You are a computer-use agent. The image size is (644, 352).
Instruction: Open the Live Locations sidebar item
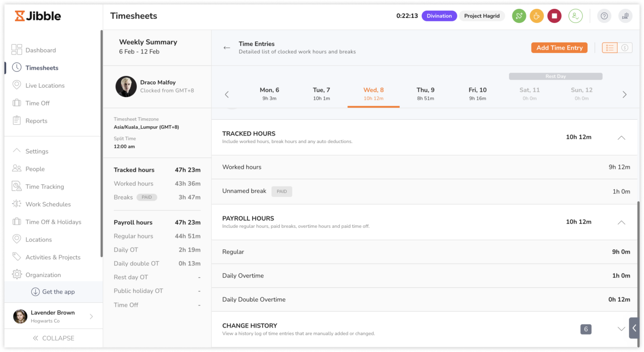point(45,86)
